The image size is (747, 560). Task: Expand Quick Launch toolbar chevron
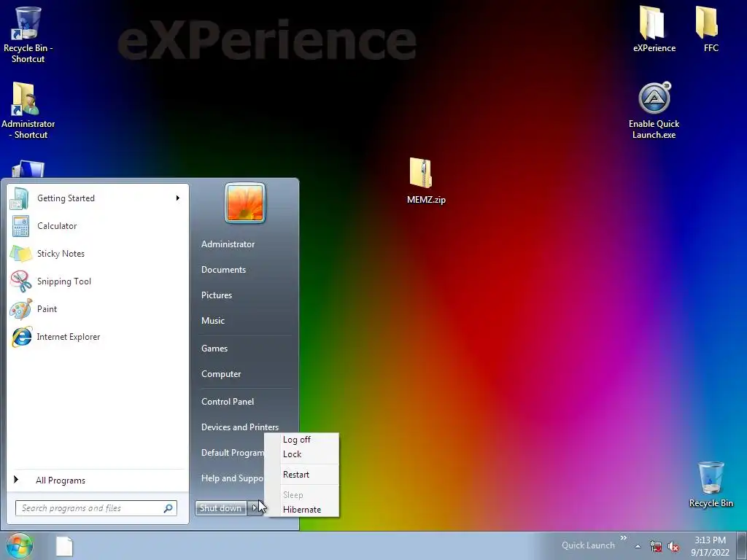(624, 538)
